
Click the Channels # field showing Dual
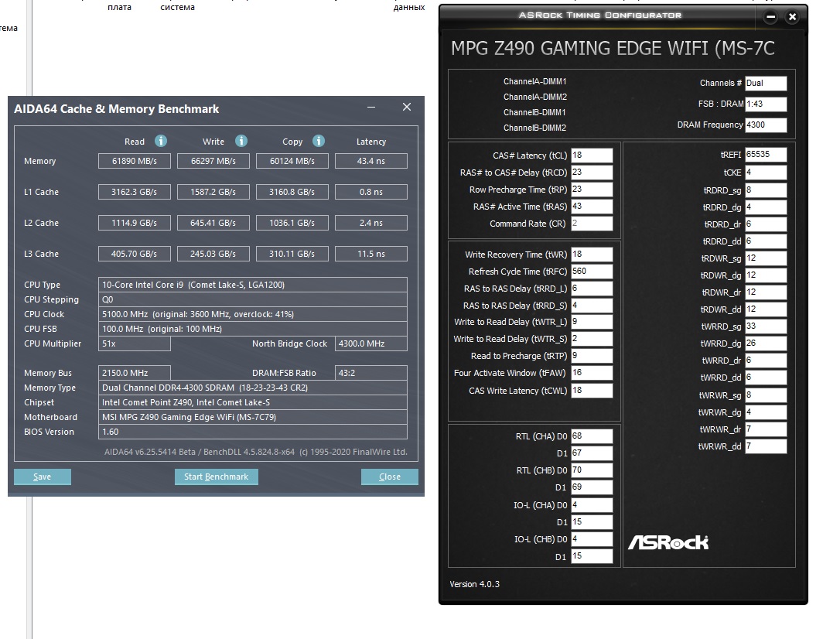tap(766, 83)
